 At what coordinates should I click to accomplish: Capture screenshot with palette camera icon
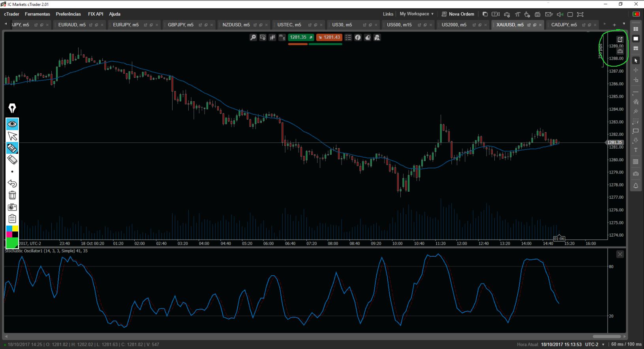tap(12, 207)
